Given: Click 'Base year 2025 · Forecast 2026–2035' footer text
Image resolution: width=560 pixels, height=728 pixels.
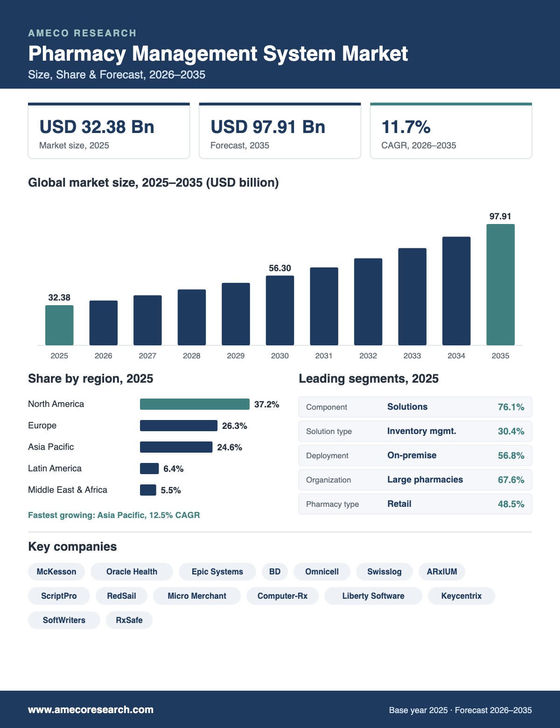Looking at the screenshot, I should [460, 710].
